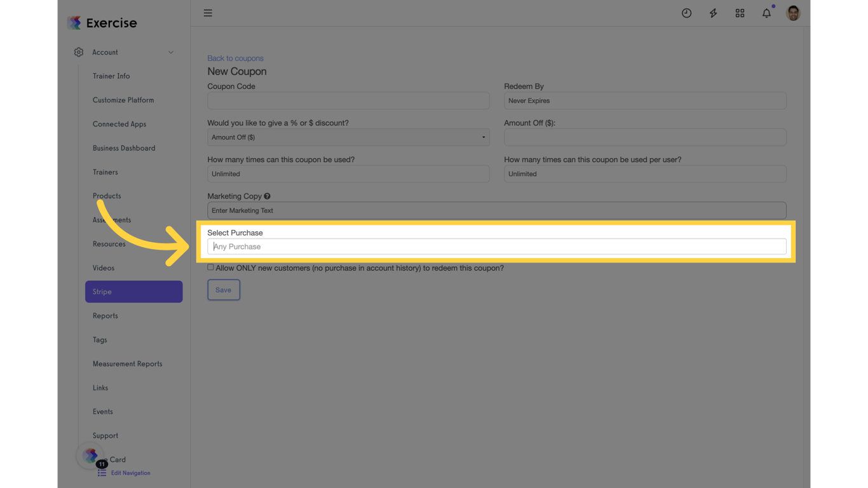The height and width of the screenshot is (488, 868).
Task: Open the discount type dropdown
Action: (x=348, y=137)
